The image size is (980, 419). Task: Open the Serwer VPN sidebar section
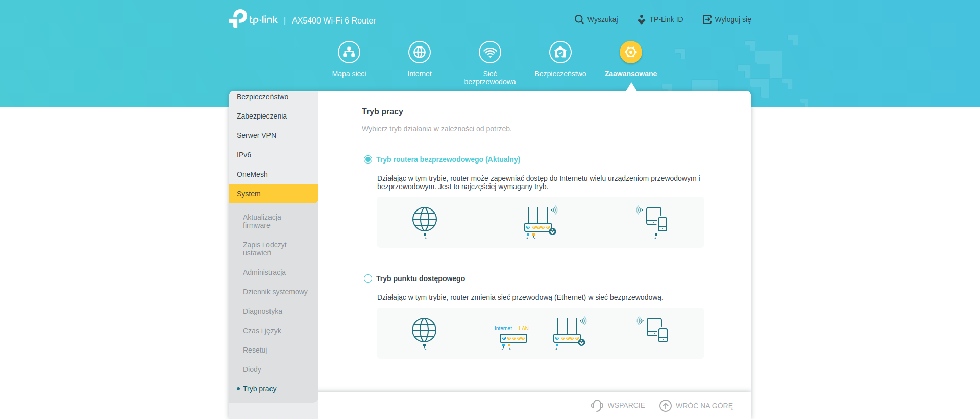pos(256,135)
